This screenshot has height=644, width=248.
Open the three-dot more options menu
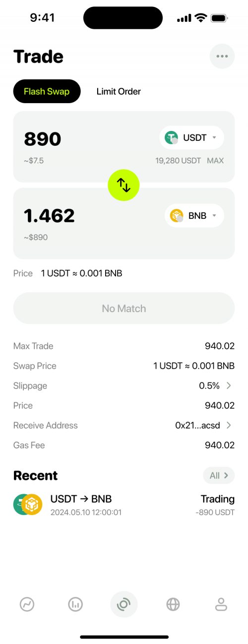coord(222,57)
